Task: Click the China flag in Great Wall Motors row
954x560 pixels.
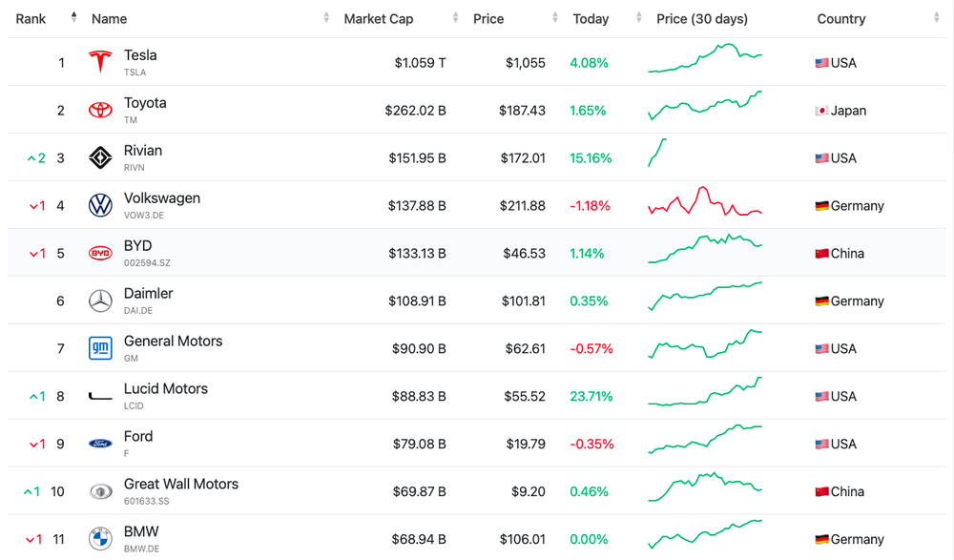Action: (822, 491)
